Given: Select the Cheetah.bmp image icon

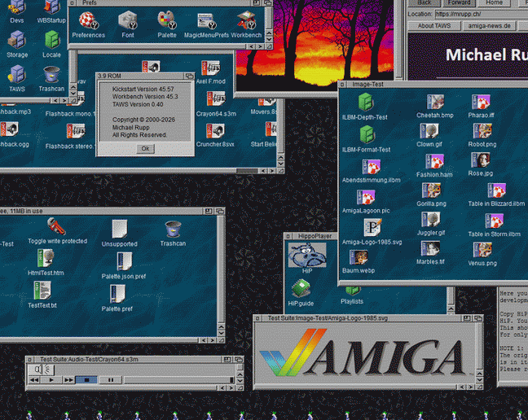Looking at the screenshot, I should (x=435, y=102).
